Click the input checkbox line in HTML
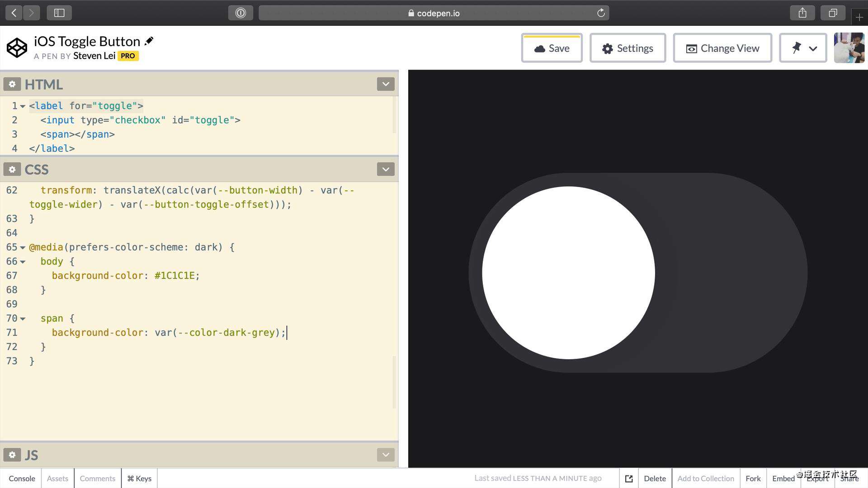The height and width of the screenshot is (488, 868). click(x=140, y=120)
